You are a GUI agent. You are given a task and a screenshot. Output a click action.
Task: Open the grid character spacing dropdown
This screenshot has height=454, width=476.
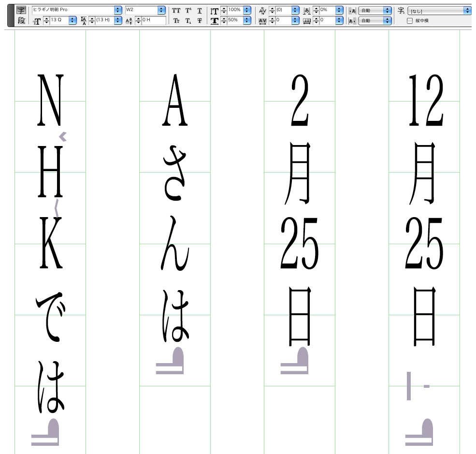pos(339,20)
